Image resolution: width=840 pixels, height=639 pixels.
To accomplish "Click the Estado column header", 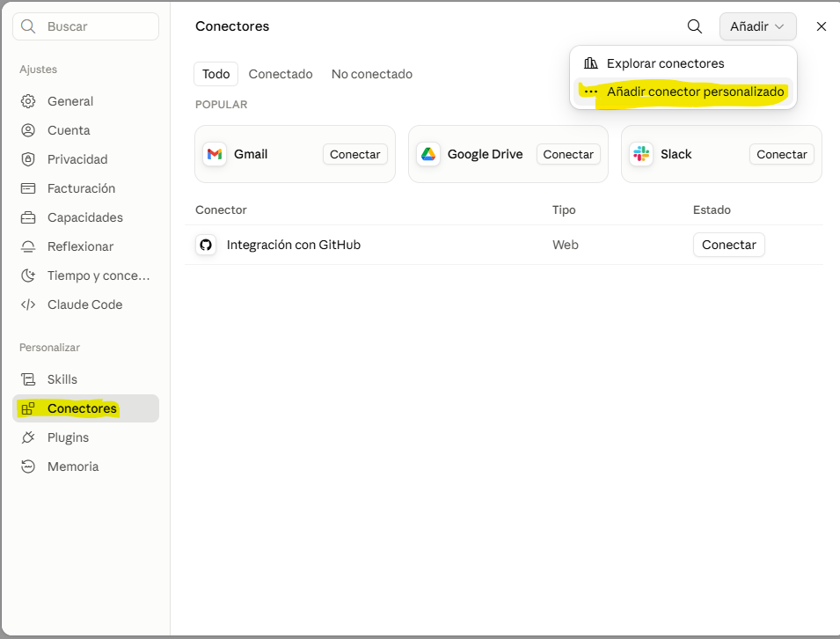I will click(712, 209).
